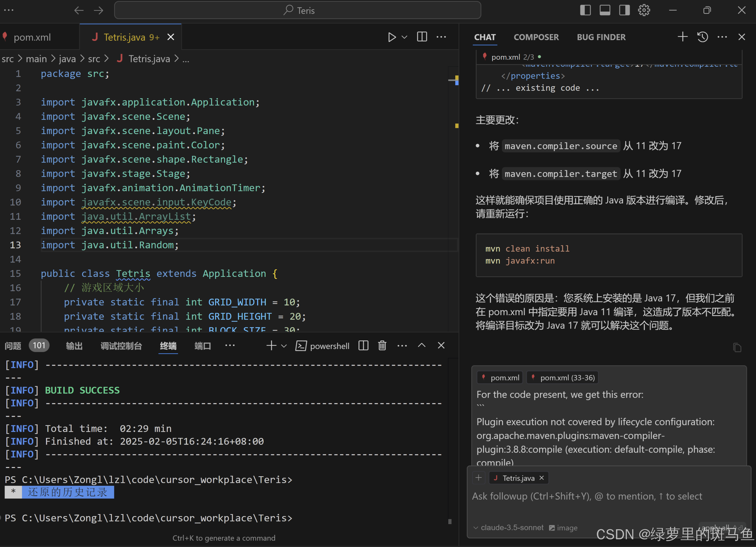
Task: Copy chat response with copy icon
Action: 737,348
